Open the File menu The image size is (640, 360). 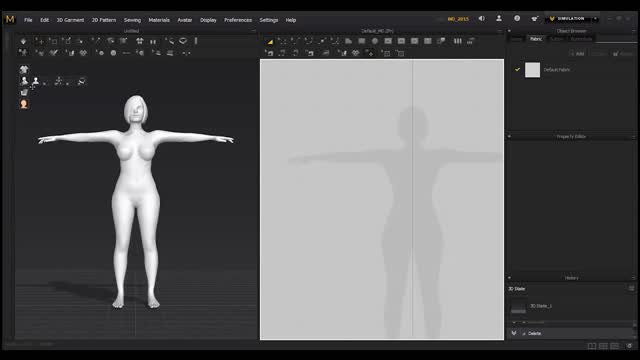28,20
